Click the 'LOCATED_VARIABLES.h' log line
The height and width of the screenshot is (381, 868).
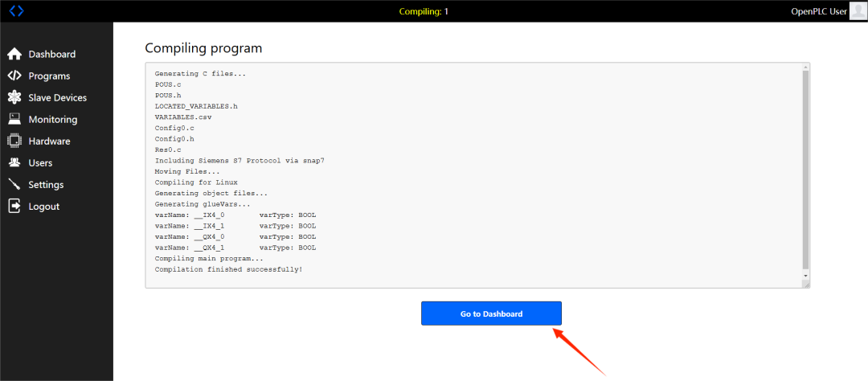196,106
